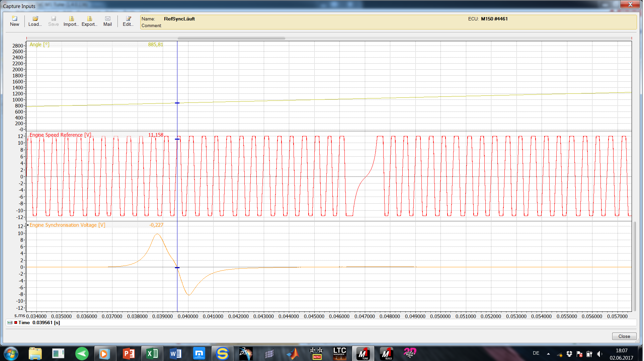
Task: Click the 0.047000 tick on the time axis
Action: click(x=365, y=316)
